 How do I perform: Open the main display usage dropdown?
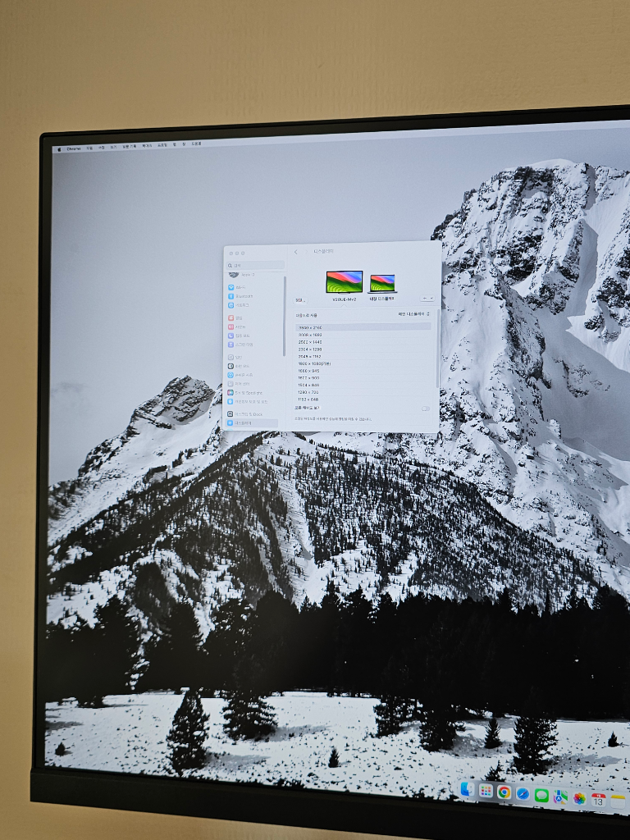tap(413, 314)
